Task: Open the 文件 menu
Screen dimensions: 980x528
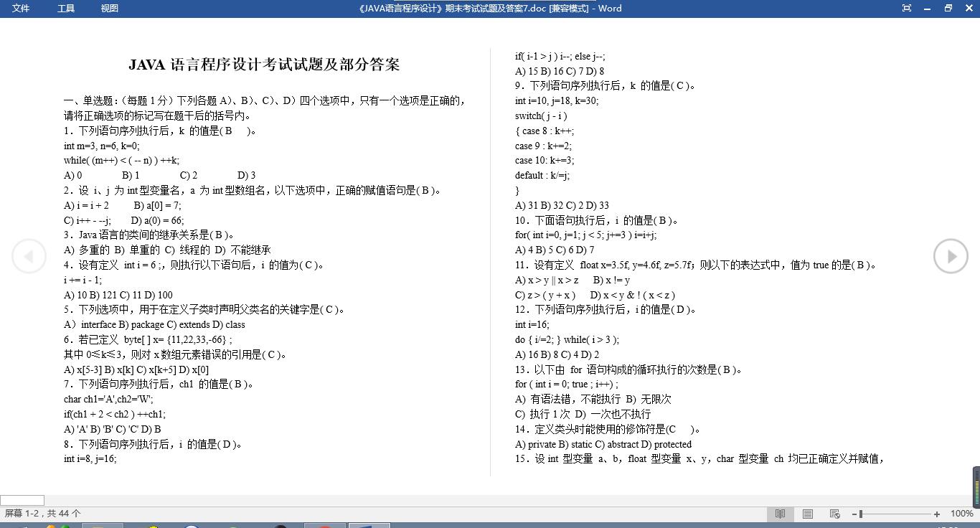Action: (x=21, y=9)
